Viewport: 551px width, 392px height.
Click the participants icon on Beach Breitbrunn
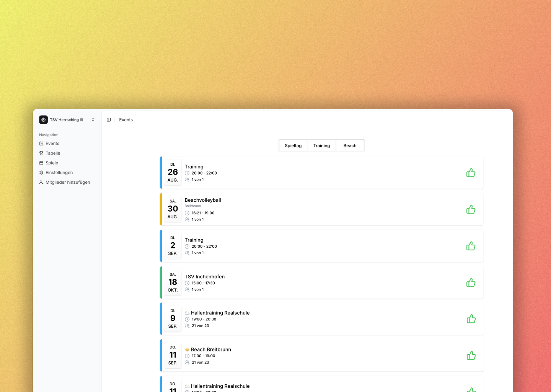[187, 363]
